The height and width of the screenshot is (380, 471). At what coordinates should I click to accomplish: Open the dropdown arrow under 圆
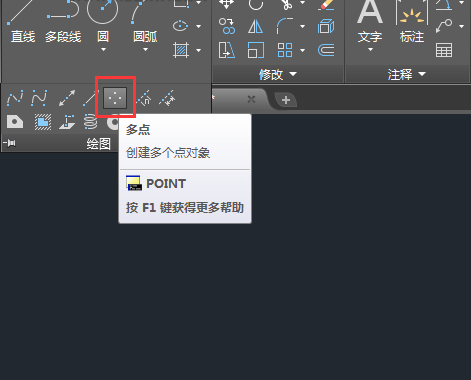click(x=103, y=49)
